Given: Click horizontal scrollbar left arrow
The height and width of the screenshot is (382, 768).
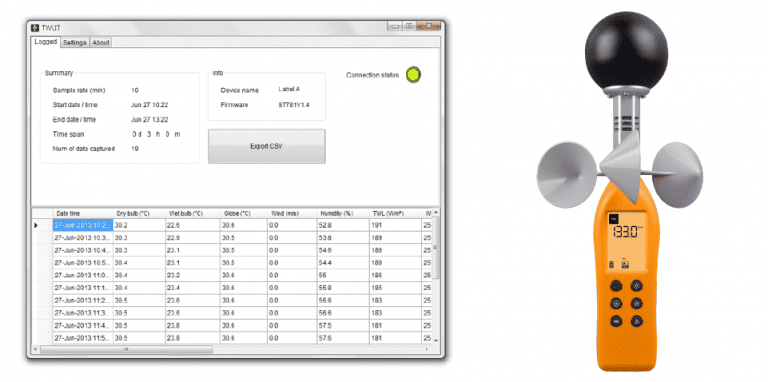Looking at the screenshot, I should point(35,349).
